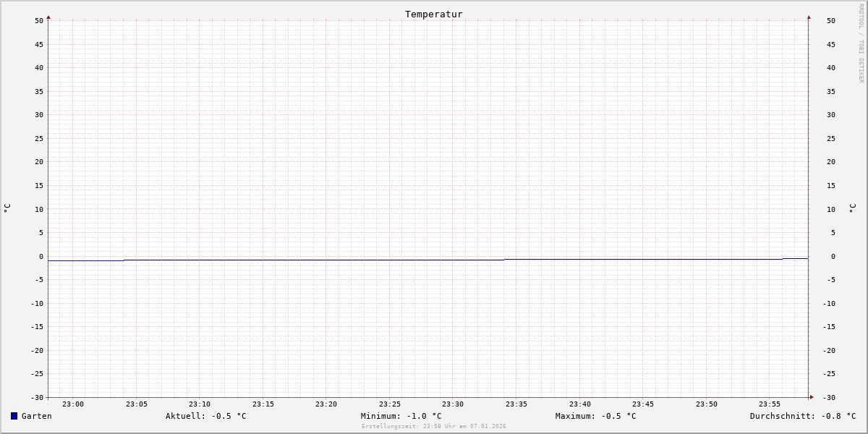Click the 23:30 time axis label
Viewport: 868px width, 434px height.
pos(453,404)
